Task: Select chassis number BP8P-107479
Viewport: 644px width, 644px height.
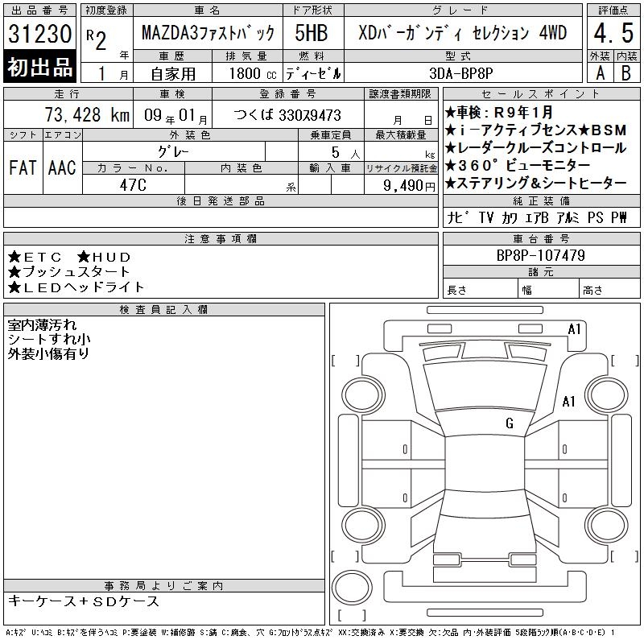Action: [540, 255]
